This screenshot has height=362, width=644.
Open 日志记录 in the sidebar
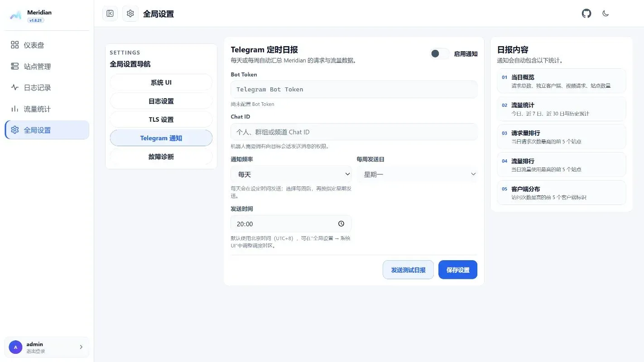click(x=47, y=88)
